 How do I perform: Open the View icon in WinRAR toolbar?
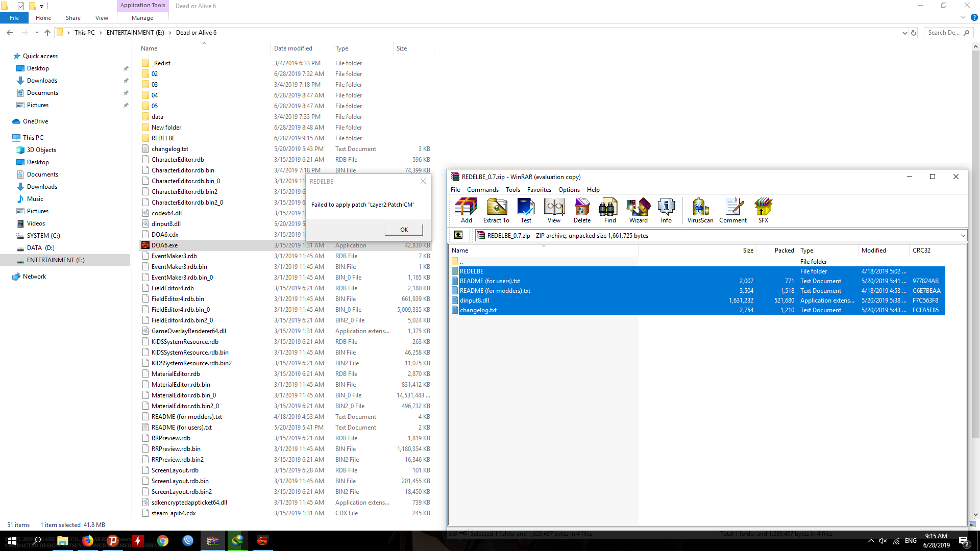554,210
